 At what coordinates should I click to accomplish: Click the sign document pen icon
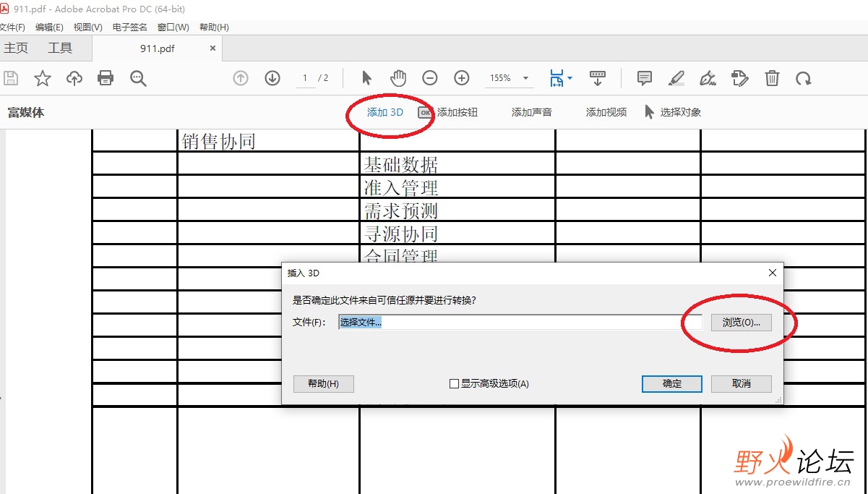pyautogui.click(x=708, y=78)
